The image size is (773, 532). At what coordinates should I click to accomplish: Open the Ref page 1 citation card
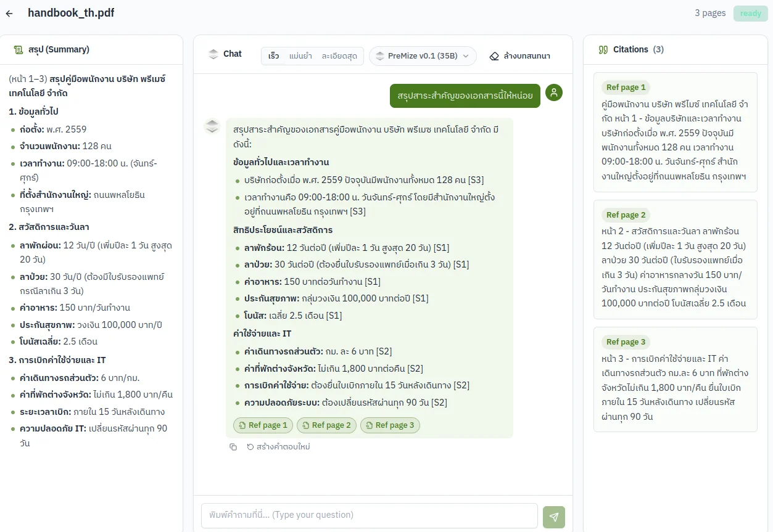[x=676, y=132]
